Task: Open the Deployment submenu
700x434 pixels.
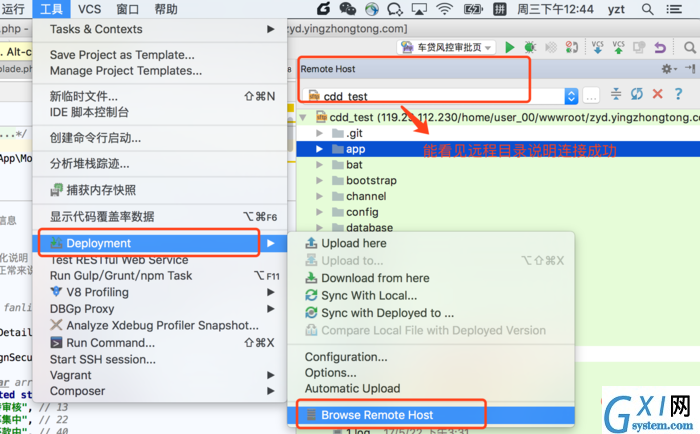Action: tap(160, 243)
